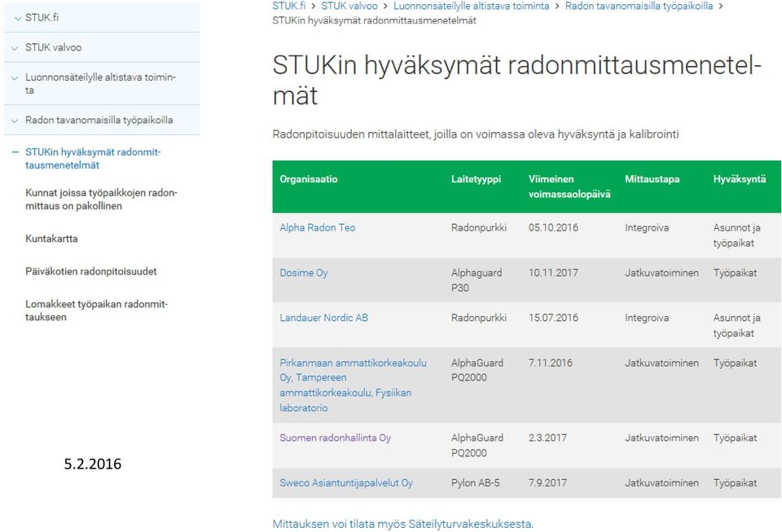Screen dimensions: 782x532
Task: Click the Viimeinen voimassaolopäivä column header
Action: [x=569, y=187]
